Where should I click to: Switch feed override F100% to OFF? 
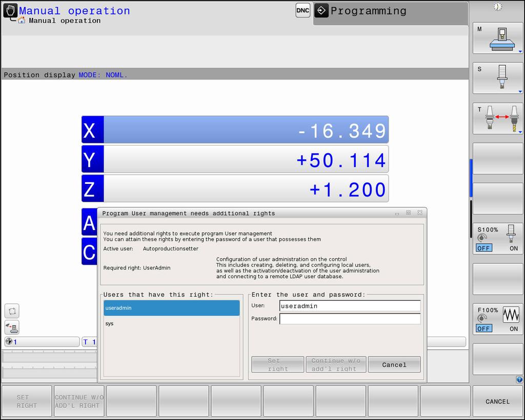[484, 328]
